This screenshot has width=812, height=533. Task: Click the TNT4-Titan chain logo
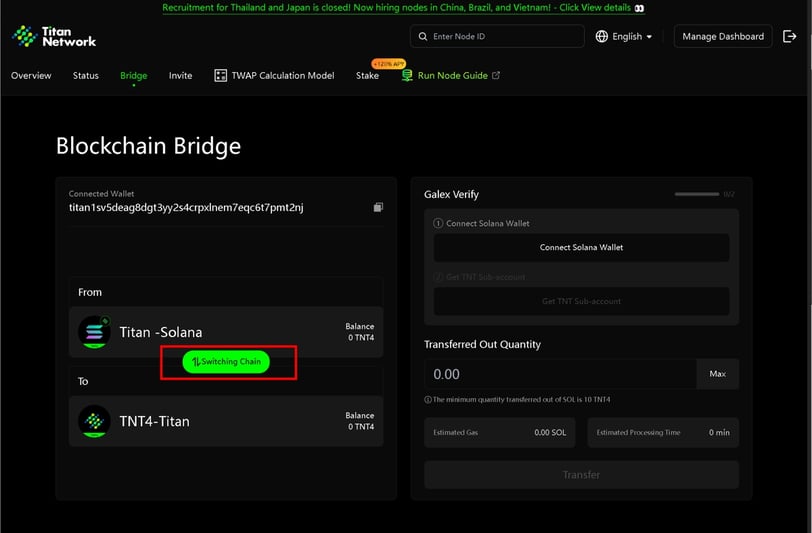pyautogui.click(x=94, y=421)
